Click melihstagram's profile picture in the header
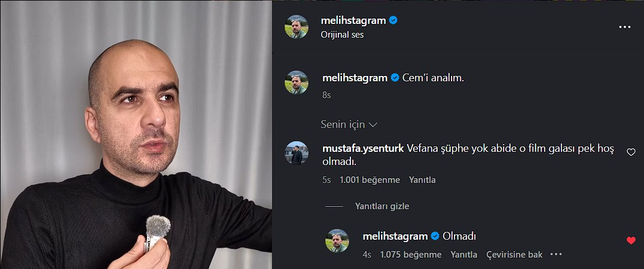The width and height of the screenshot is (644, 269). [297, 27]
